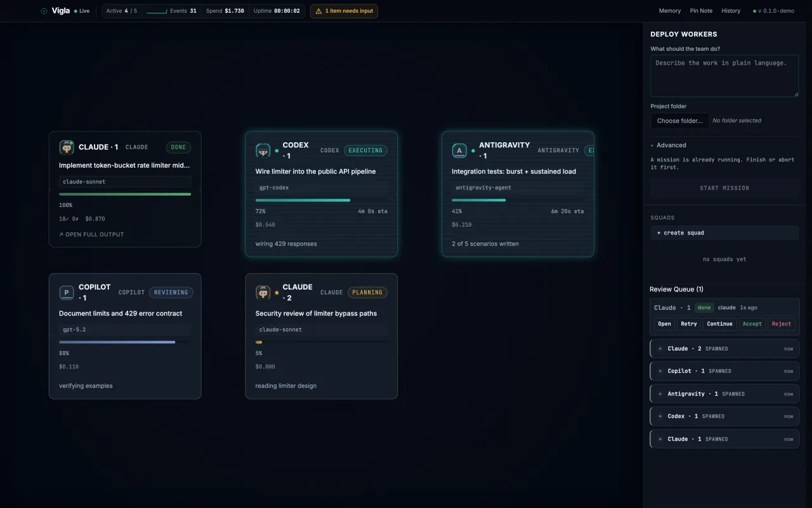
Task: Click 'Document limits and 429 error contract' title
Action: click(x=121, y=314)
